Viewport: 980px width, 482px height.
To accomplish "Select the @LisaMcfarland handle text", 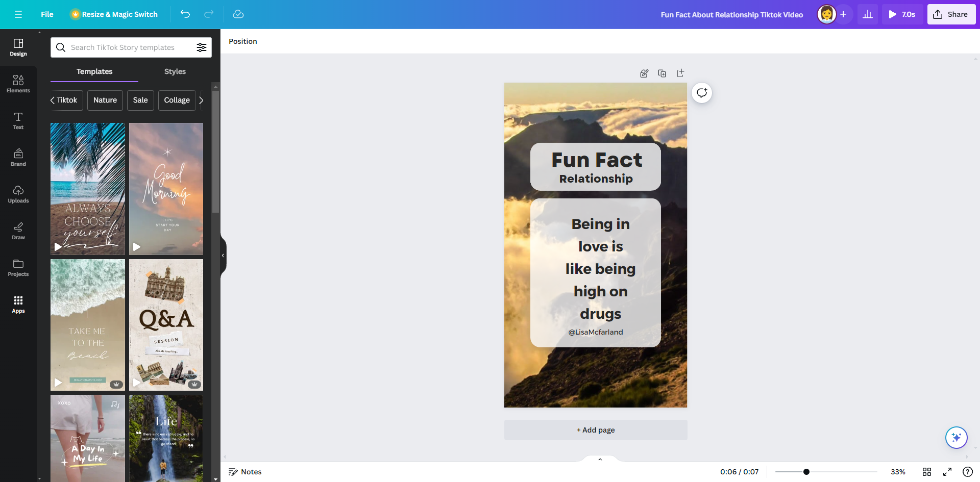I will [596, 332].
